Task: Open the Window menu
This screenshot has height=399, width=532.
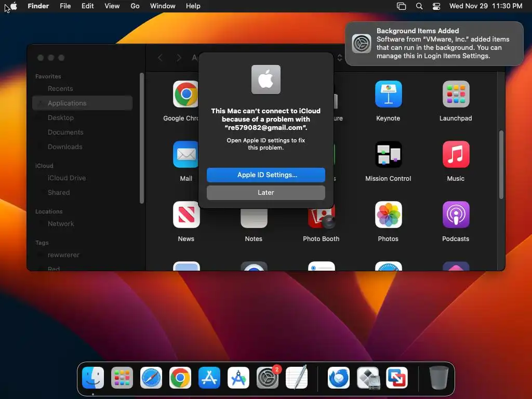Action: (x=163, y=6)
